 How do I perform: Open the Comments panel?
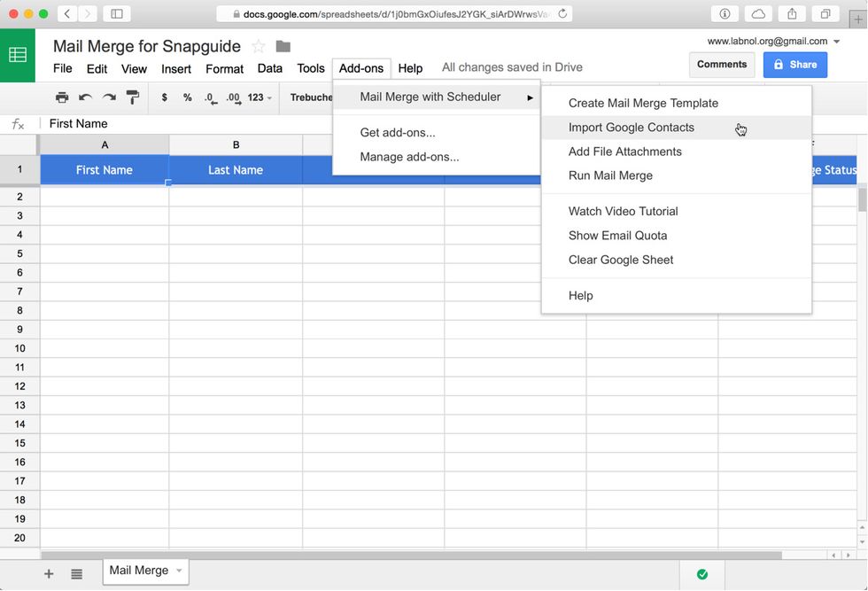[722, 64]
